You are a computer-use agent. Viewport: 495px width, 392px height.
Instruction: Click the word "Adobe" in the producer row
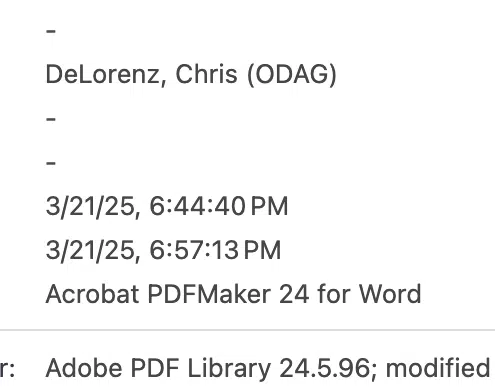[x=84, y=368]
